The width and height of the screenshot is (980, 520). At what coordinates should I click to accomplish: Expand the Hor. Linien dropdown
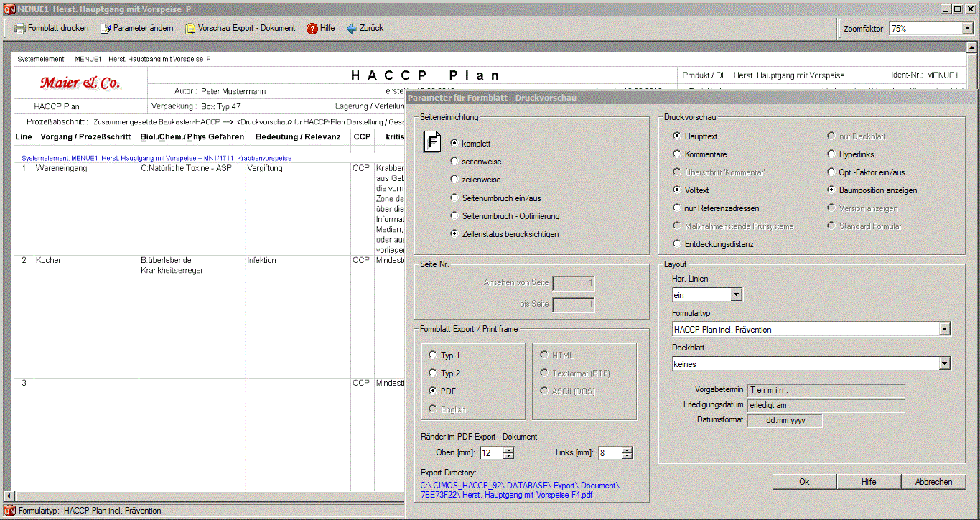(736, 294)
